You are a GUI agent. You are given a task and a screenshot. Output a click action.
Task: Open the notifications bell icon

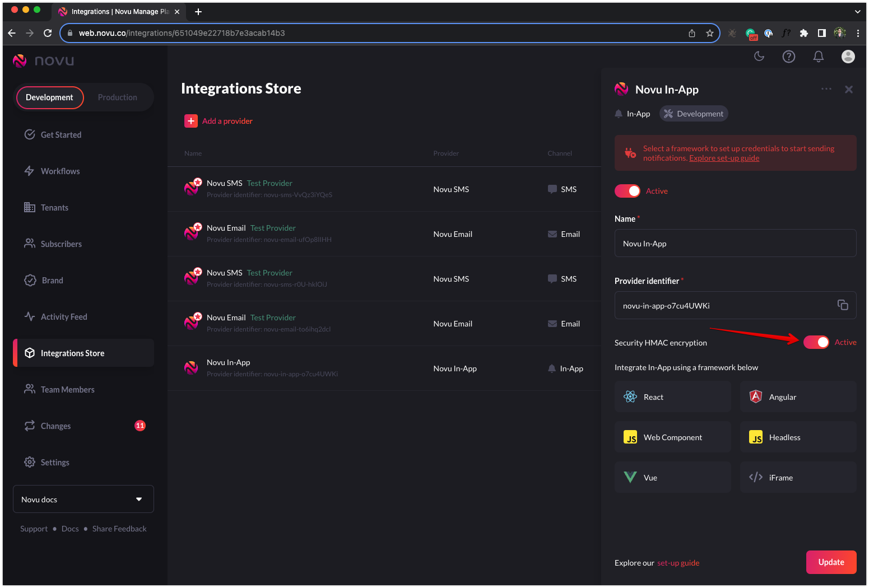pos(819,57)
